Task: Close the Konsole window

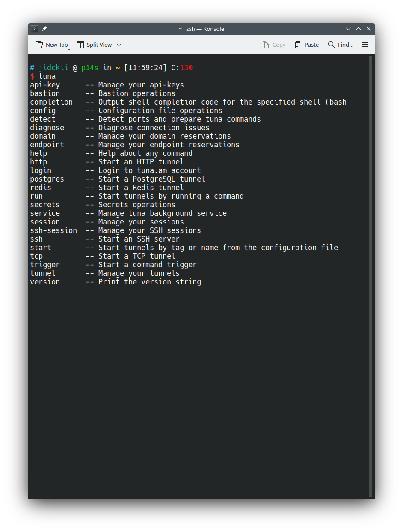Action: 369,29
